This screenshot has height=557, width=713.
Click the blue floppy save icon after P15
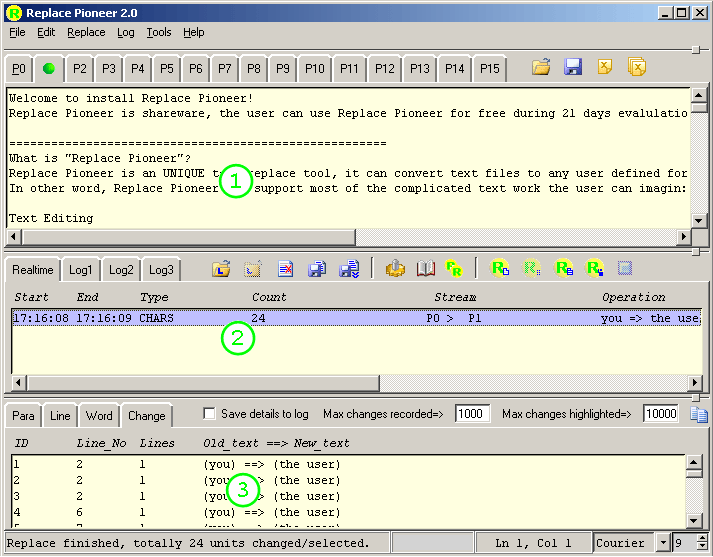pos(573,67)
